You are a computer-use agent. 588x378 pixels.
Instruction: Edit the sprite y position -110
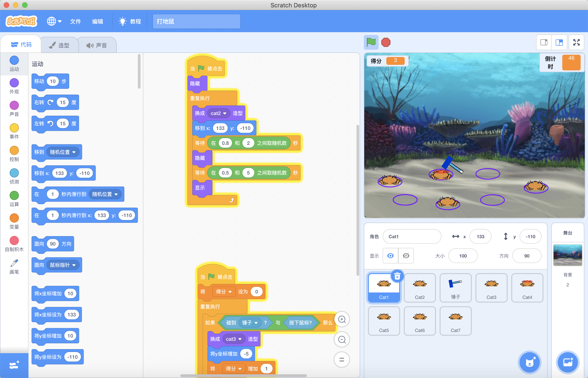(530, 236)
